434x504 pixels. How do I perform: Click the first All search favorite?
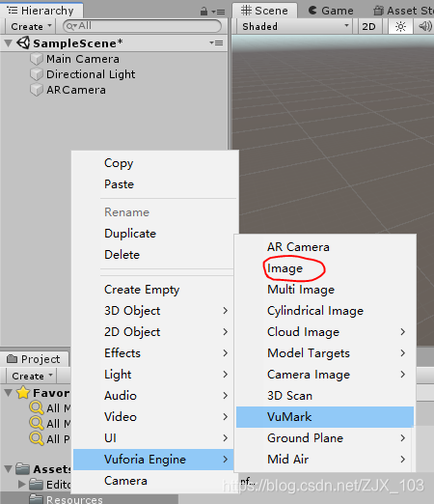[50, 408]
